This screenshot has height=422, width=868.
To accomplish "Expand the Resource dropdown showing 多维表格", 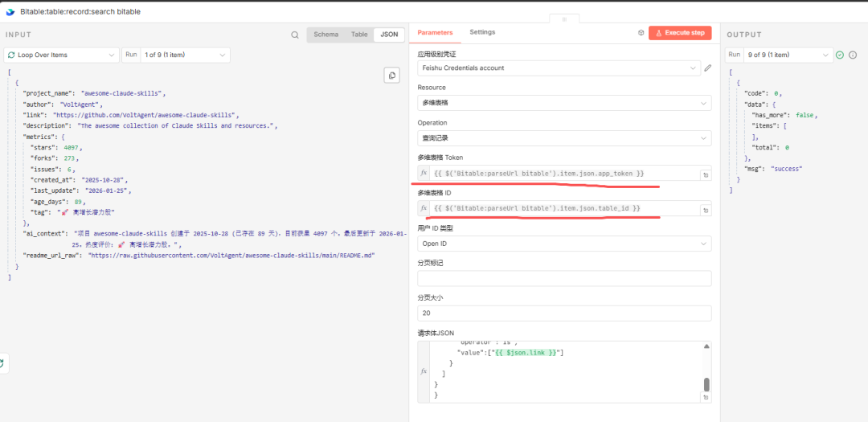I will click(x=563, y=103).
